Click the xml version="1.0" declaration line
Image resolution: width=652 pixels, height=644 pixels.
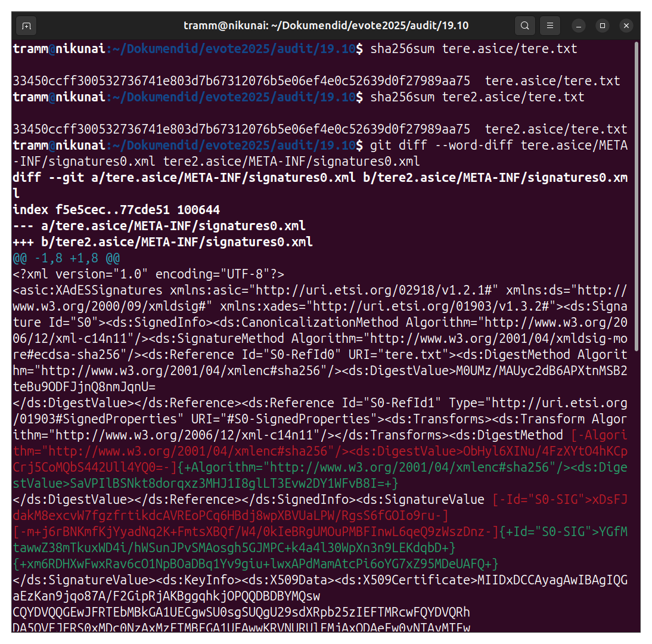148,274
